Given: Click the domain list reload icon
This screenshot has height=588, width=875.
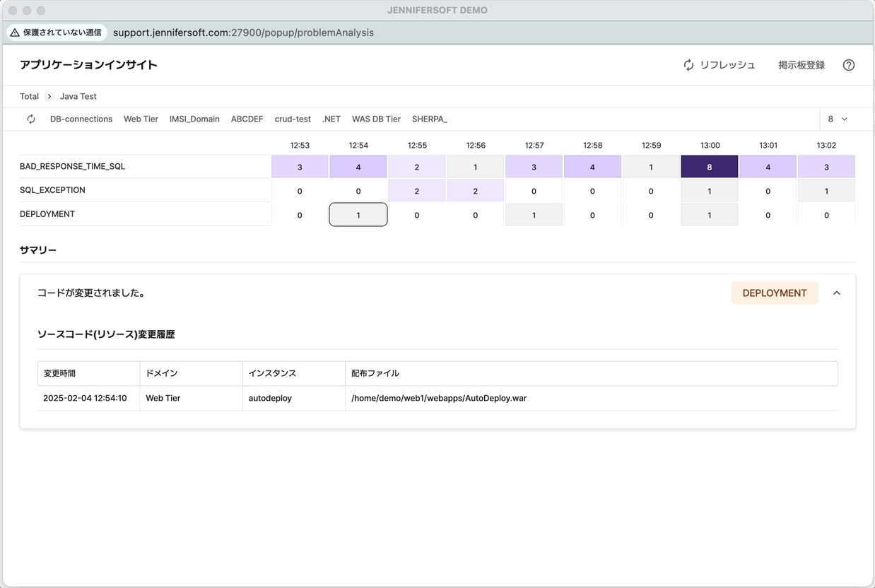Looking at the screenshot, I should 31,119.
